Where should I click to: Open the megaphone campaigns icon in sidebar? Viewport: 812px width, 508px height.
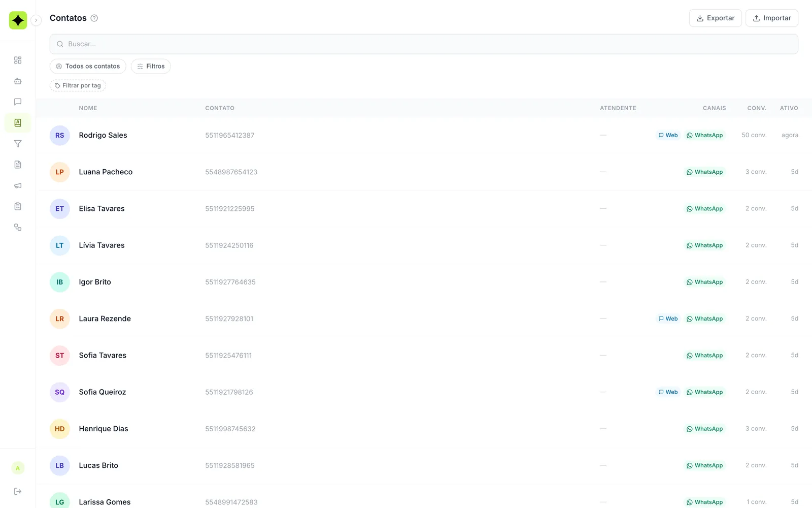point(18,185)
